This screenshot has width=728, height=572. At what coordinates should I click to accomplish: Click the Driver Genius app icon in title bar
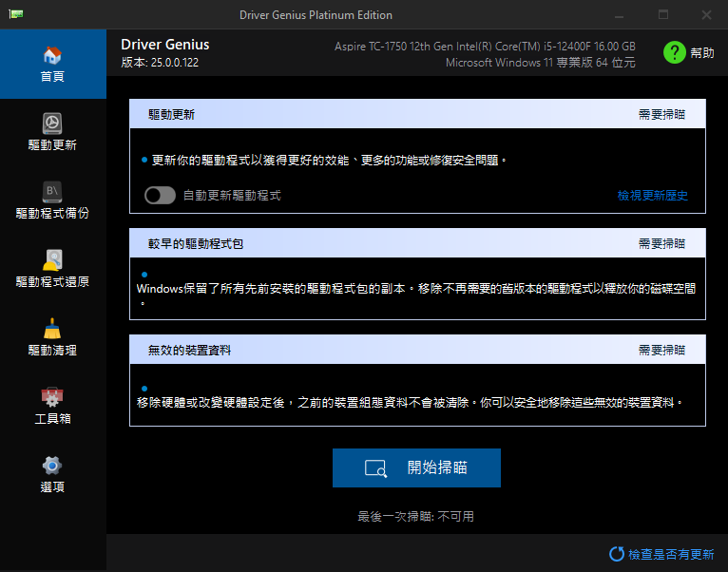(x=16, y=14)
